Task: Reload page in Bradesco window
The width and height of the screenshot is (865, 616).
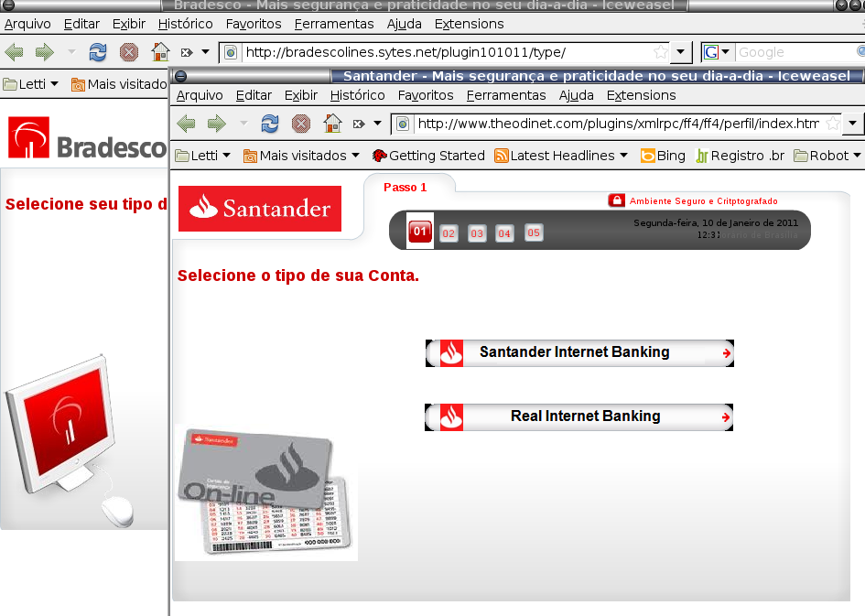Action: point(98,52)
